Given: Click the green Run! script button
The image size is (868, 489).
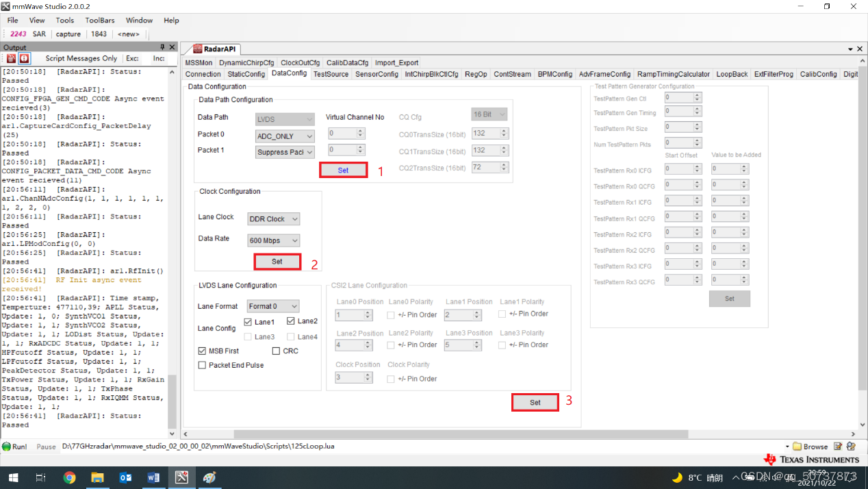Looking at the screenshot, I should pos(14,447).
